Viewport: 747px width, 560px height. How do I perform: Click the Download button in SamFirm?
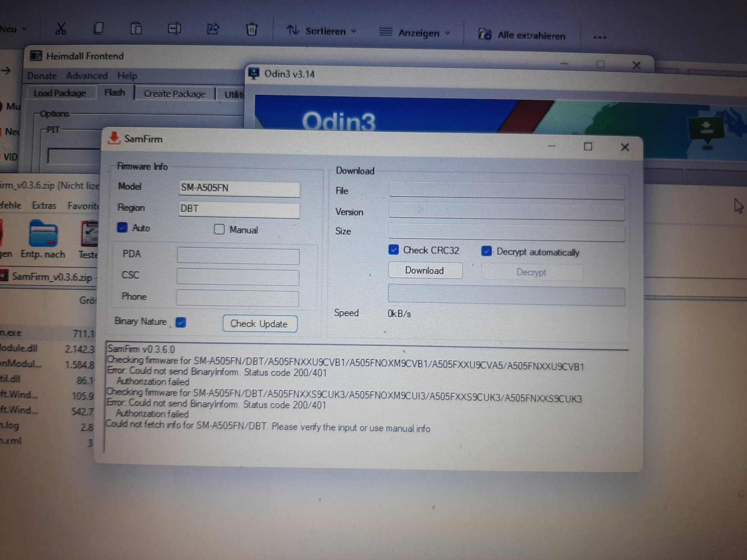425,270
